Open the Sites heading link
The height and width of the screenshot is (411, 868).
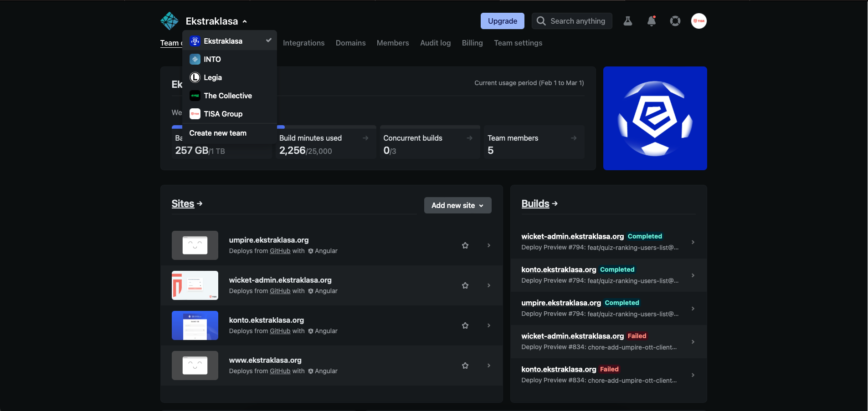187,203
